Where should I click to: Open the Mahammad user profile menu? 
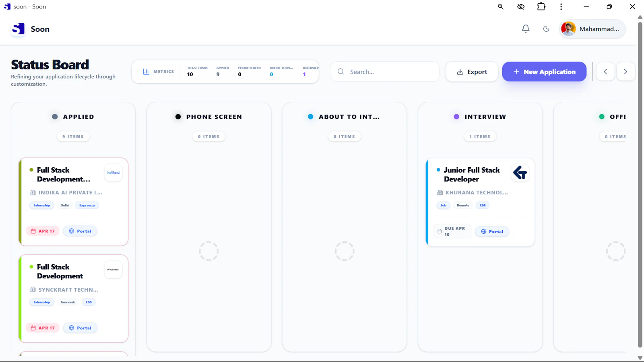click(x=592, y=29)
